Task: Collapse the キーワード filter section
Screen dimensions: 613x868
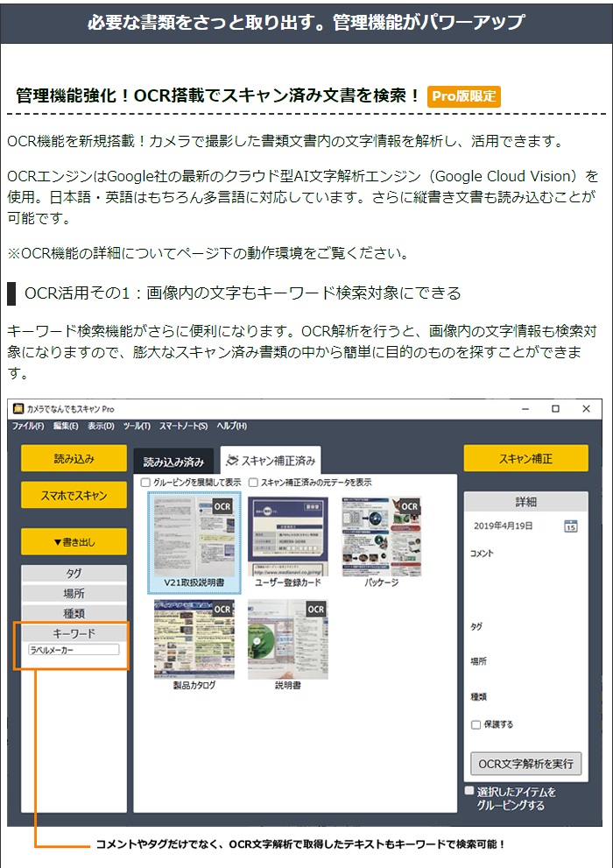Action: coord(74,633)
